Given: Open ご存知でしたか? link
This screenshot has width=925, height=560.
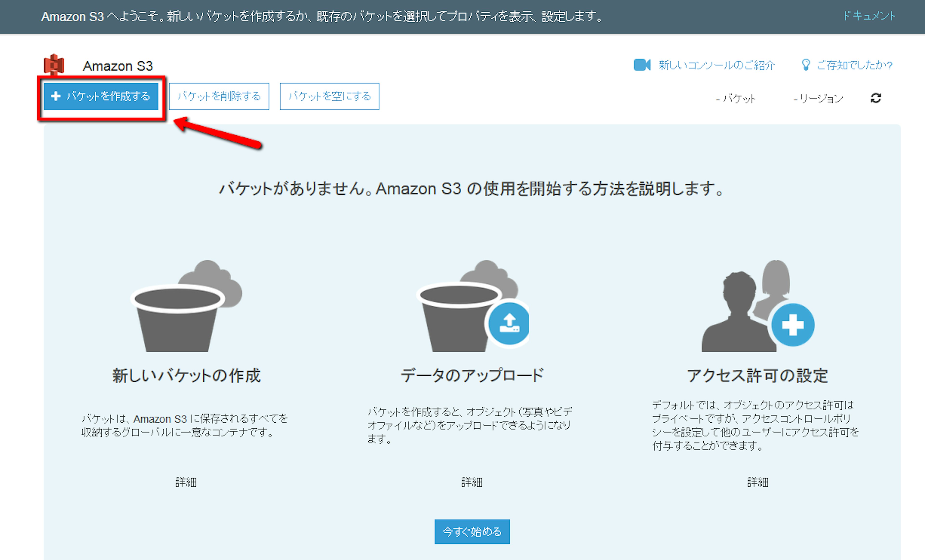Looking at the screenshot, I should [x=854, y=65].
